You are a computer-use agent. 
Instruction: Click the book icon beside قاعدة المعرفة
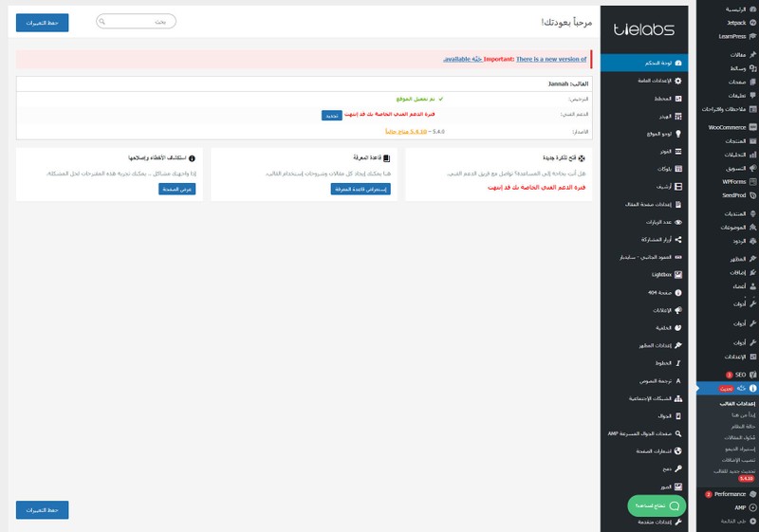(x=386, y=158)
